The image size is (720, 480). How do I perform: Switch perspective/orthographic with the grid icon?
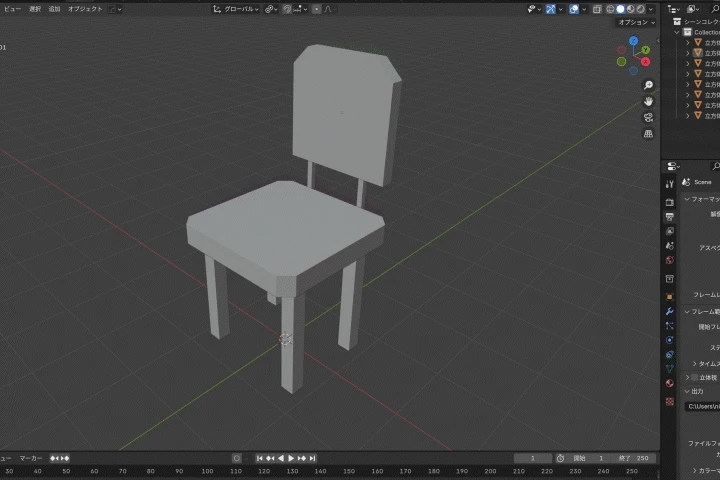(648, 134)
